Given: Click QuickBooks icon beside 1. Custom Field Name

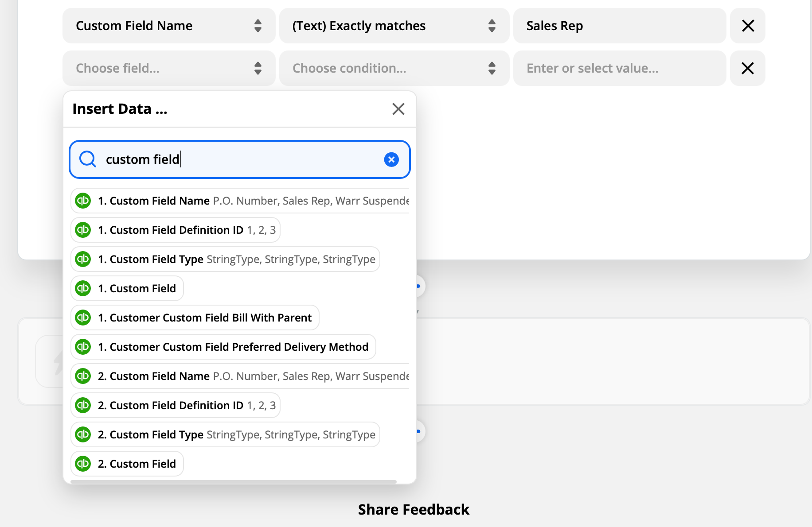Looking at the screenshot, I should 83,201.
